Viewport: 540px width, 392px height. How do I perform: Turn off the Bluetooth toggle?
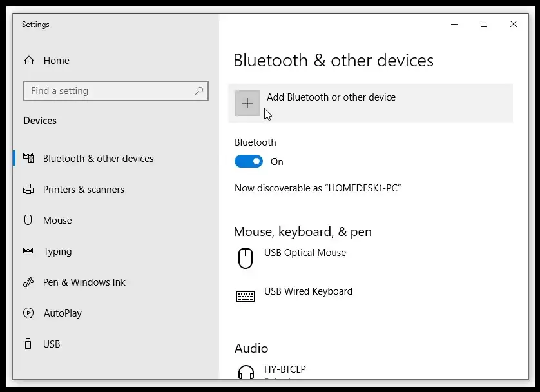pos(249,162)
